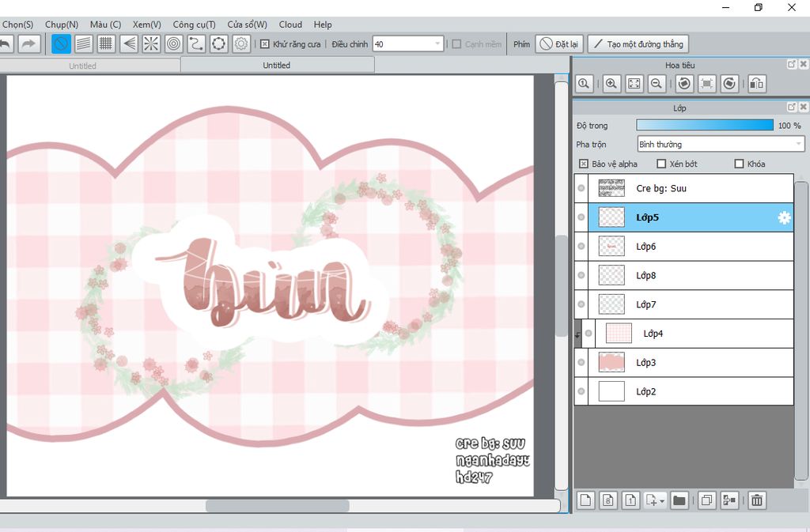Toggle visibility of Lớp3 layer
This screenshot has width=810, height=532.
[581, 362]
